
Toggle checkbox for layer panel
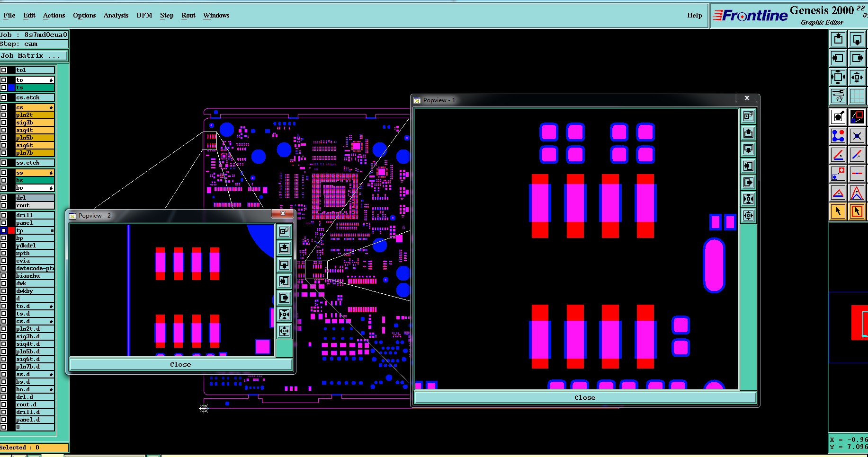point(4,223)
